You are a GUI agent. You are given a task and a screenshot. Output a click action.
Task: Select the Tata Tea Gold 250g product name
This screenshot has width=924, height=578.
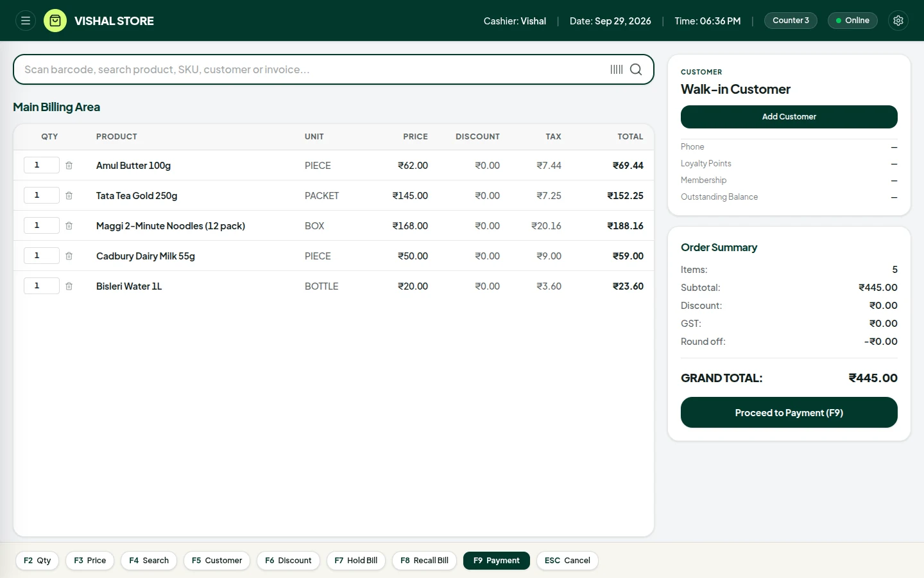click(137, 196)
